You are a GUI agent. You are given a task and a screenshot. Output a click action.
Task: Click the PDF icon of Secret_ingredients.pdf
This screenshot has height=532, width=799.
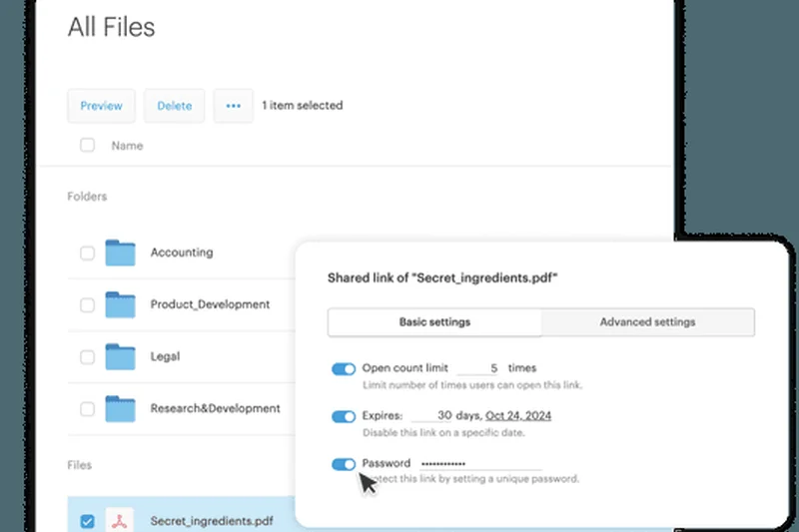pyautogui.click(x=120, y=520)
